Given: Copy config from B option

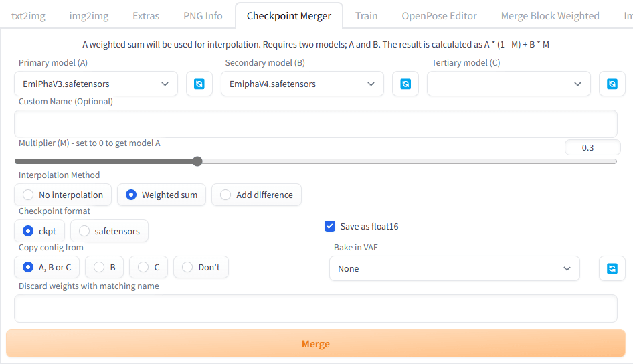Looking at the screenshot, I should 105,267.
